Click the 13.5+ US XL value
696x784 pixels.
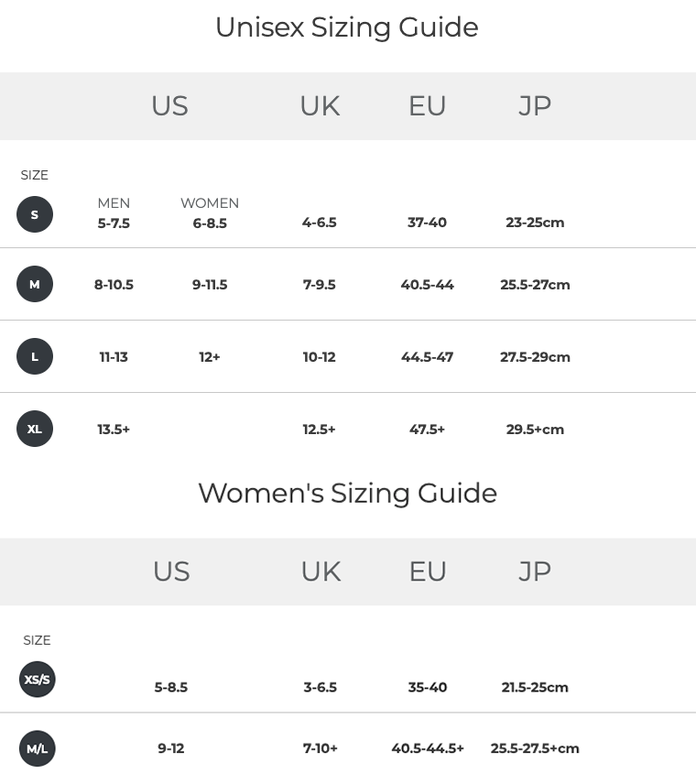coord(114,429)
